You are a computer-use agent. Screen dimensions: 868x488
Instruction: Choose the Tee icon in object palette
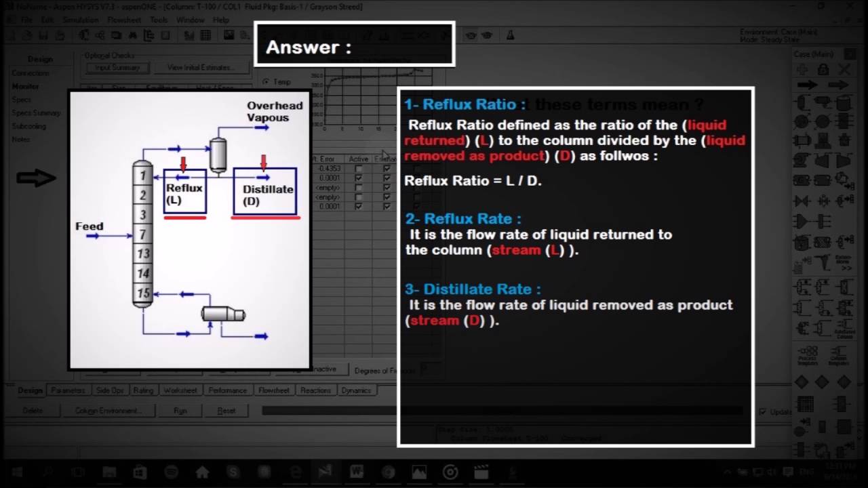pos(823,221)
